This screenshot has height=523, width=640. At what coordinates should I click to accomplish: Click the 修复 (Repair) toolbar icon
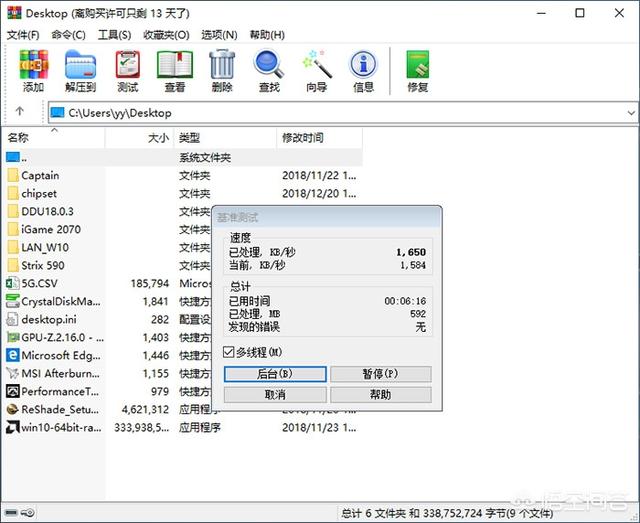click(418, 71)
